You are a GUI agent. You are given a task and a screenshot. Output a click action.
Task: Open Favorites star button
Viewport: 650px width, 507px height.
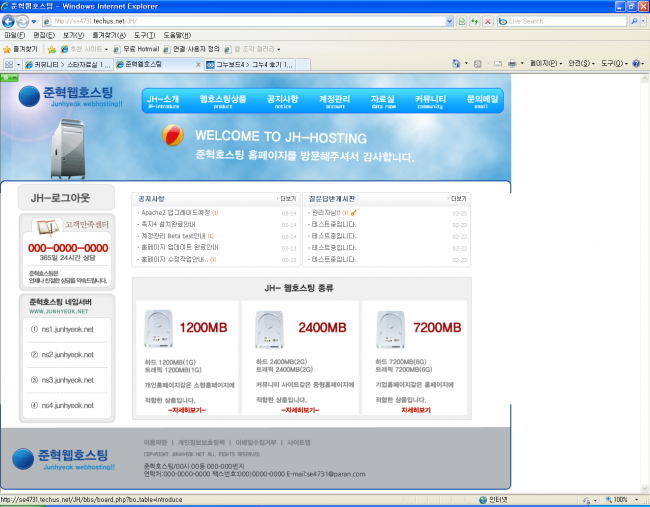[x=20, y=48]
